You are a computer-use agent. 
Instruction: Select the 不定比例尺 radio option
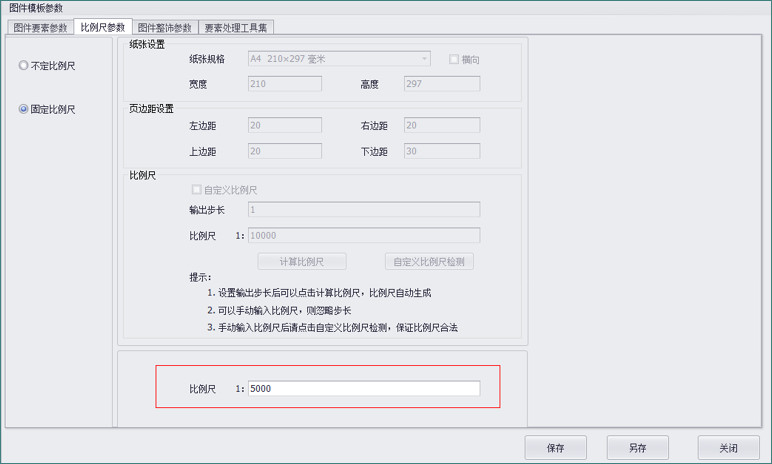[x=24, y=66]
